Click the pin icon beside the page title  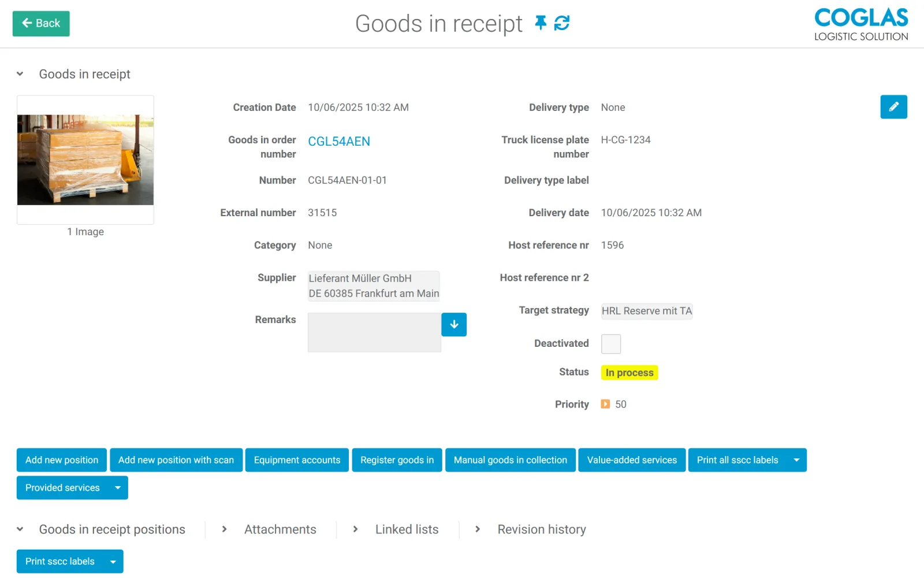point(541,23)
